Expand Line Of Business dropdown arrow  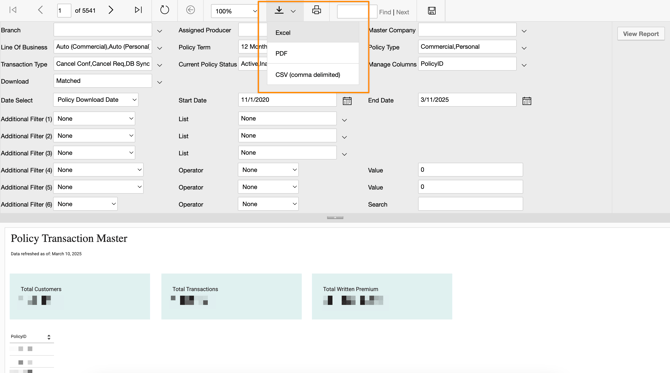point(159,48)
